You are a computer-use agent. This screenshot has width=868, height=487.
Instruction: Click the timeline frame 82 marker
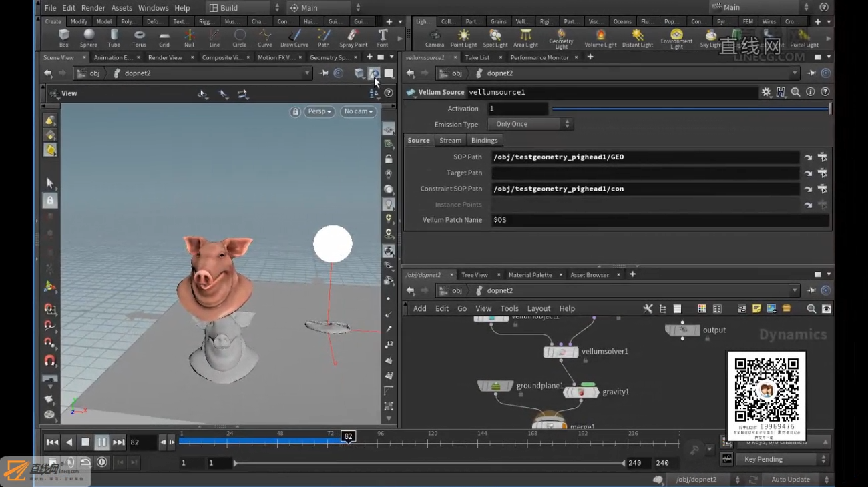click(348, 437)
